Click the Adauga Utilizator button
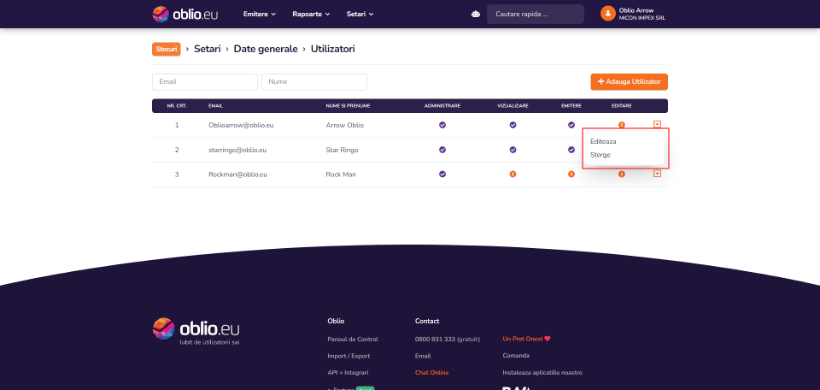The height and width of the screenshot is (390, 820). (x=629, y=82)
